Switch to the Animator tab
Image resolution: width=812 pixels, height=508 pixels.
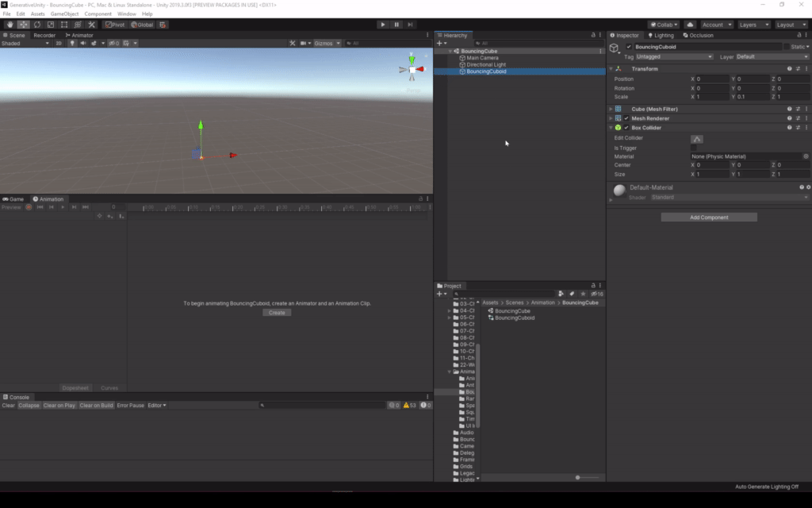[x=79, y=35]
